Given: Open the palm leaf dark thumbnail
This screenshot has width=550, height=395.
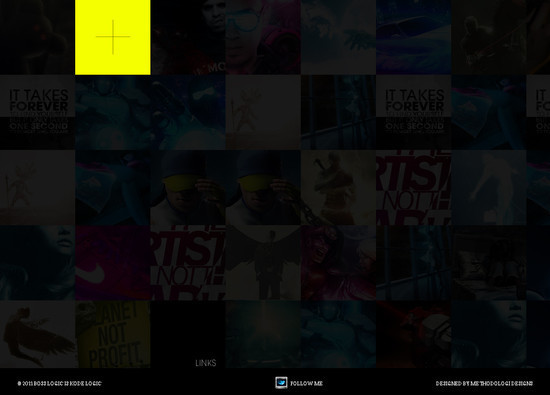Looking at the screenshot, I should pos(338,37).
